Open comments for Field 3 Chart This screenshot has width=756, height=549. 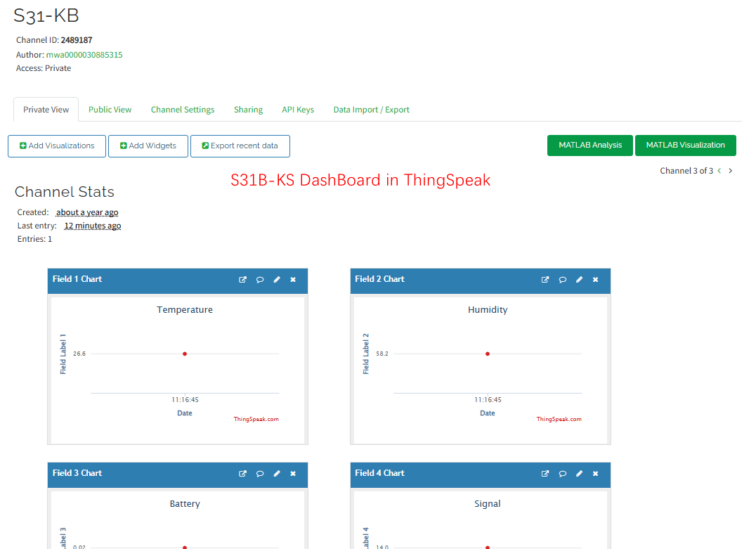pyautogui.click(x=260, y=474)
